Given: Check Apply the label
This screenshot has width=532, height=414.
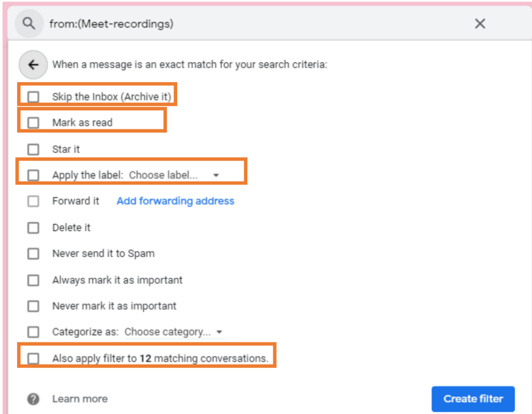Looking at the screenshot, I should click(x=33, y=175).
